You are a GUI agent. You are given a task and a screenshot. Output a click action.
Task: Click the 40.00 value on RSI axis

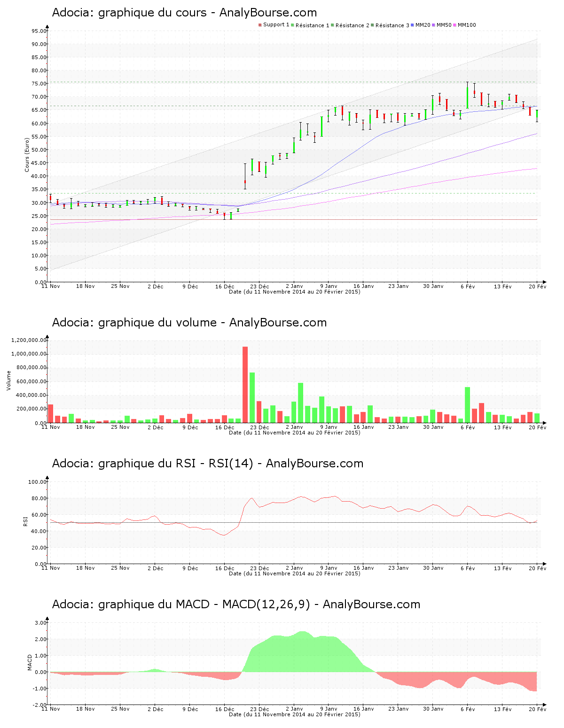39,531
